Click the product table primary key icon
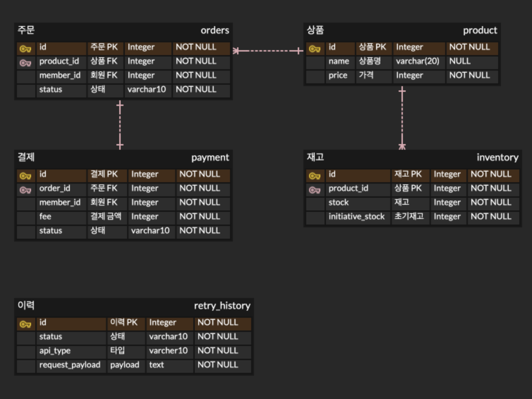Image resolution: width=532 pixels, height=399 pixels. pyautogui.click(x=315, y=49)
